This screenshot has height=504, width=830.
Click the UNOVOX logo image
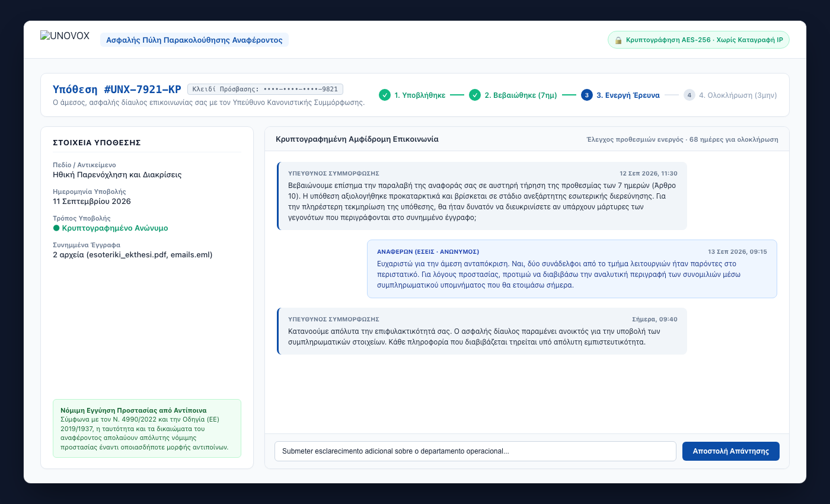[x=65, y=36]
